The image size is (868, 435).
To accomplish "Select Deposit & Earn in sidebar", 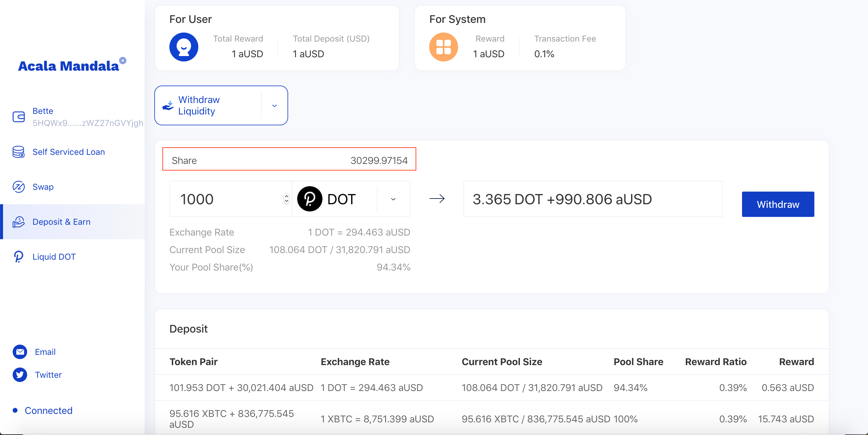I will tap(72, 222).
